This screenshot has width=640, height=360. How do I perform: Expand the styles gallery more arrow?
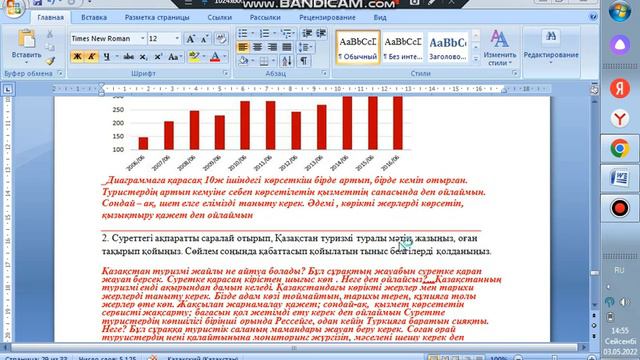(476, 59)
